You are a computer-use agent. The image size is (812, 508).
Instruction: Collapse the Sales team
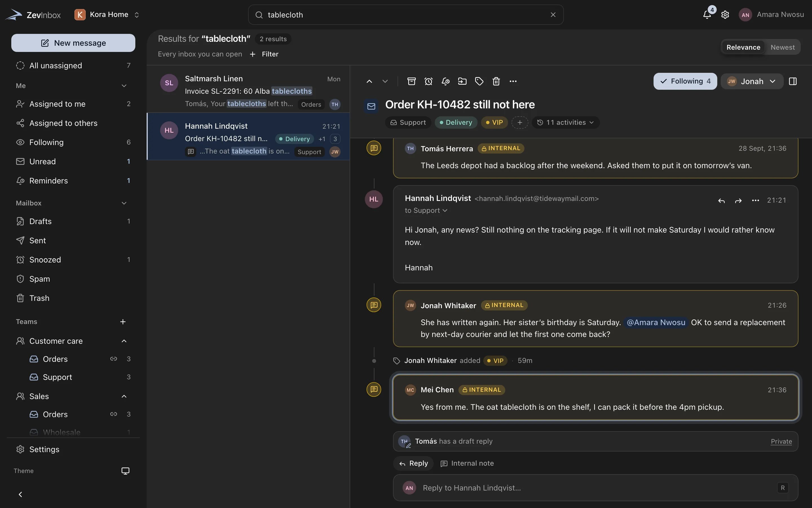pyautogui.click(x=124, y=397)
